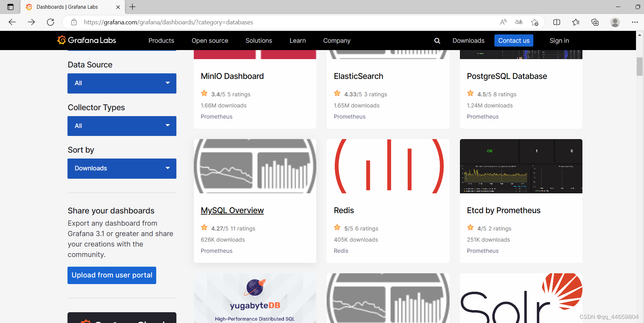Open the Collections icon
The image size is (644, 323).
coord(595,22)
